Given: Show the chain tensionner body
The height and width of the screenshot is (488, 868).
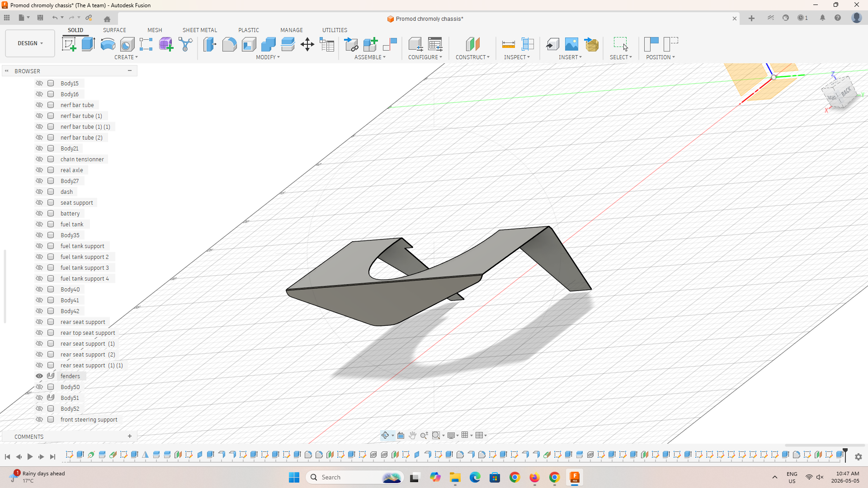Looking at the screenshot, I should [x=39, y=159].
